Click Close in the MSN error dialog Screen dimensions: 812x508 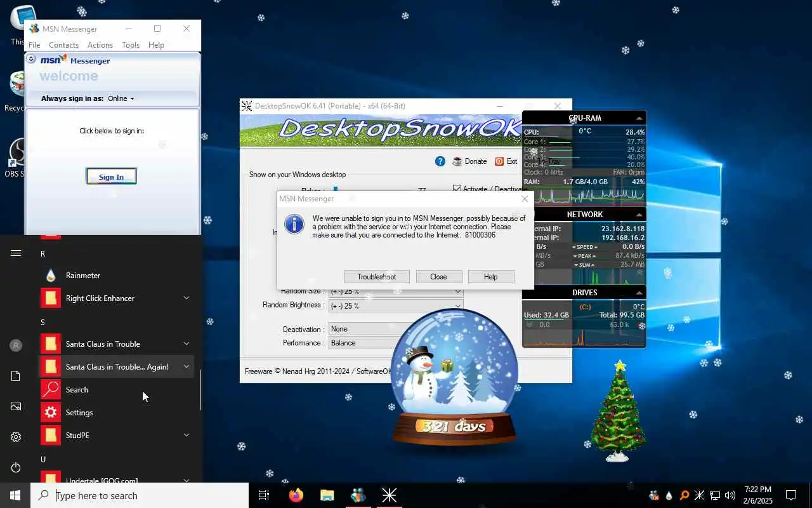point(438,277)
